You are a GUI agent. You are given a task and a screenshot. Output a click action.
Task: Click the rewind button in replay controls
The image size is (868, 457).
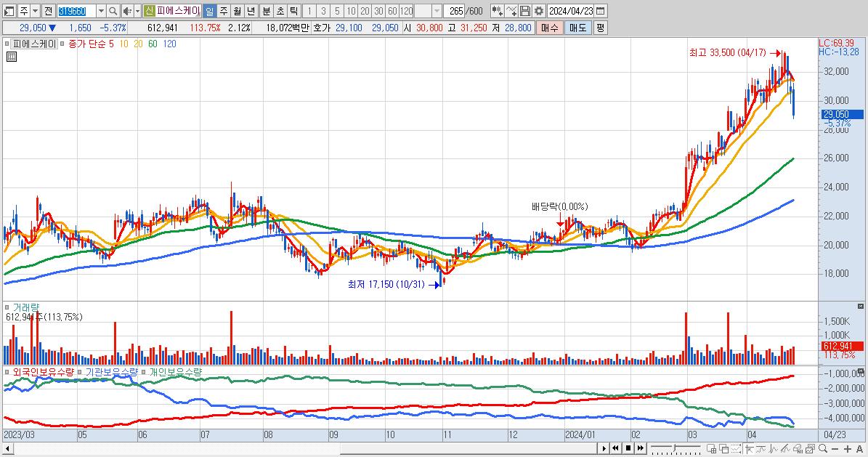615,448
